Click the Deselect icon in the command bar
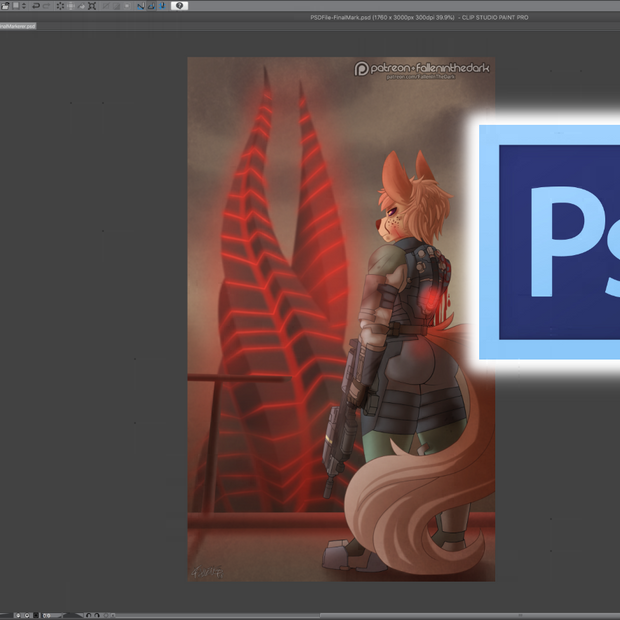The image size is (620, 620). point(105,6)
